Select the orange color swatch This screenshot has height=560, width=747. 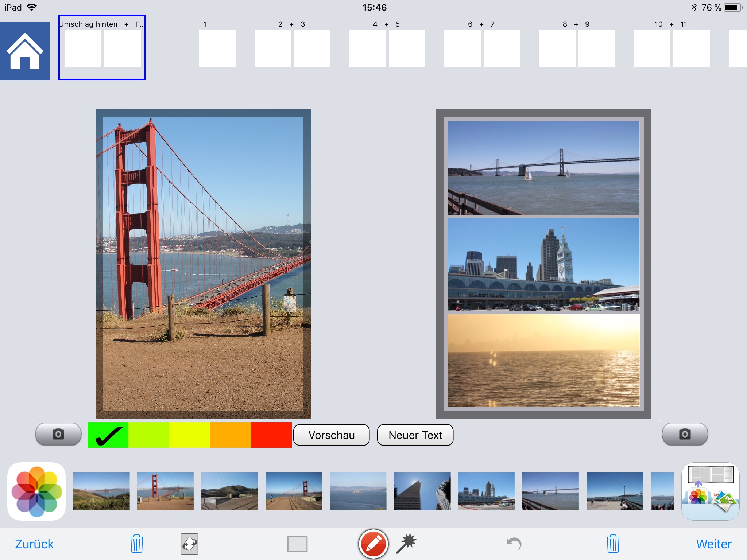tap(231, 435)
